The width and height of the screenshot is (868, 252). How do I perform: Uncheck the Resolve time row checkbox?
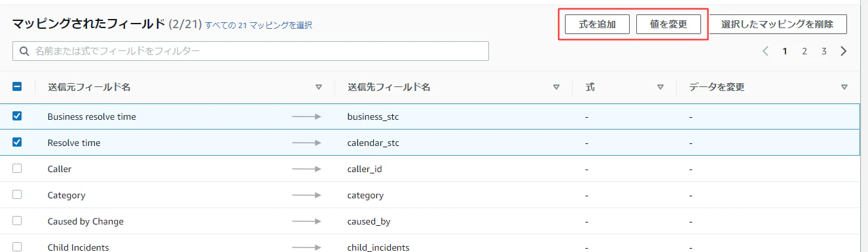coord(17,142)
